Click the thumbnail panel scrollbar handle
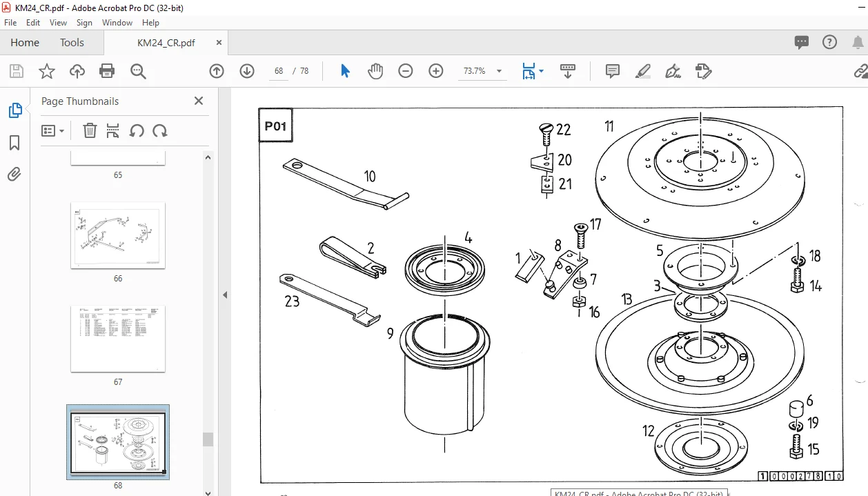This screenshot has width=868, height=496. 208,439
